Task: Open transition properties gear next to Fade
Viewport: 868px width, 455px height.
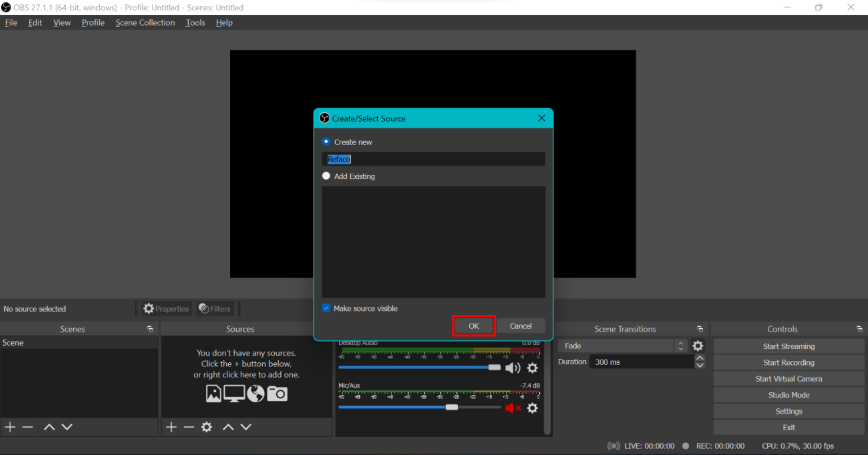Action: pyautogui.click(x=698, y=346)
